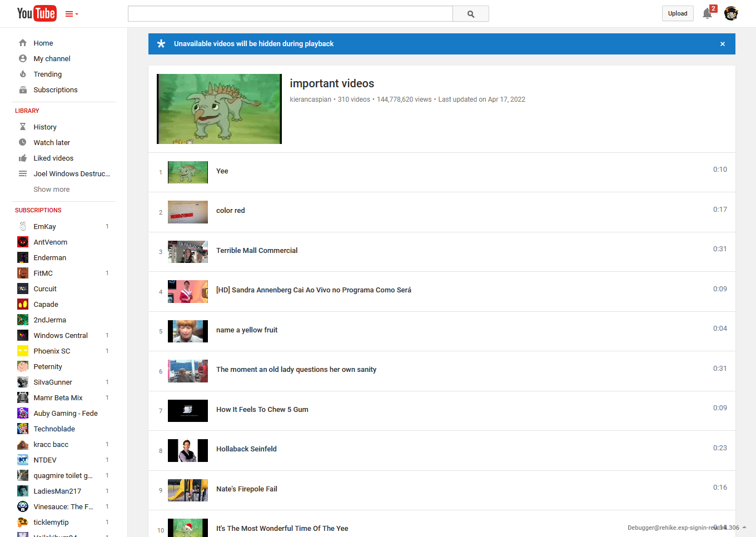The width and height of the screenshot is (756, 537).
Task: Click the Upload button
Action: 678,13
